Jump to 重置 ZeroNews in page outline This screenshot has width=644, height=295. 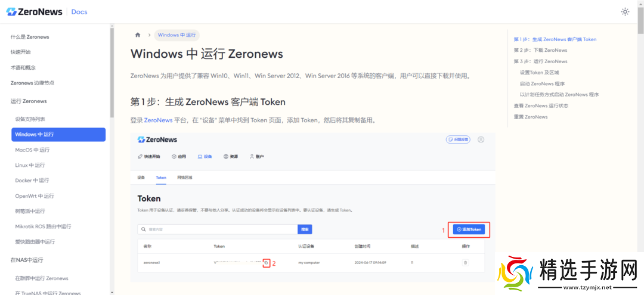tap(531, 117)
